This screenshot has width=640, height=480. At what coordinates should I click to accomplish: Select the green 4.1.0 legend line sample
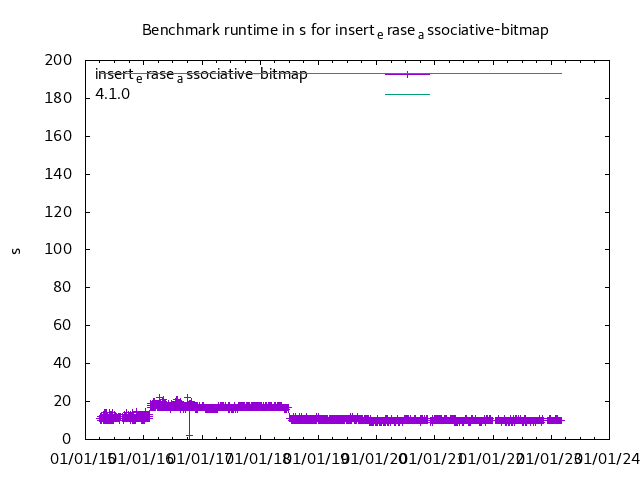pyautogui.click(x=407, y=94)
